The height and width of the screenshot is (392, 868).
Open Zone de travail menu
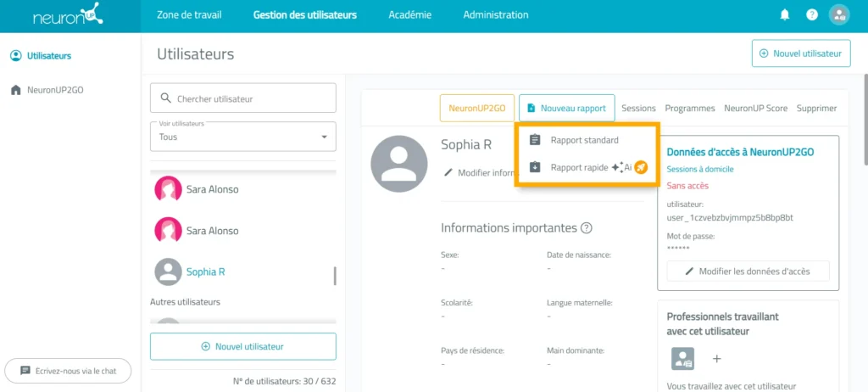pos(189,15)
